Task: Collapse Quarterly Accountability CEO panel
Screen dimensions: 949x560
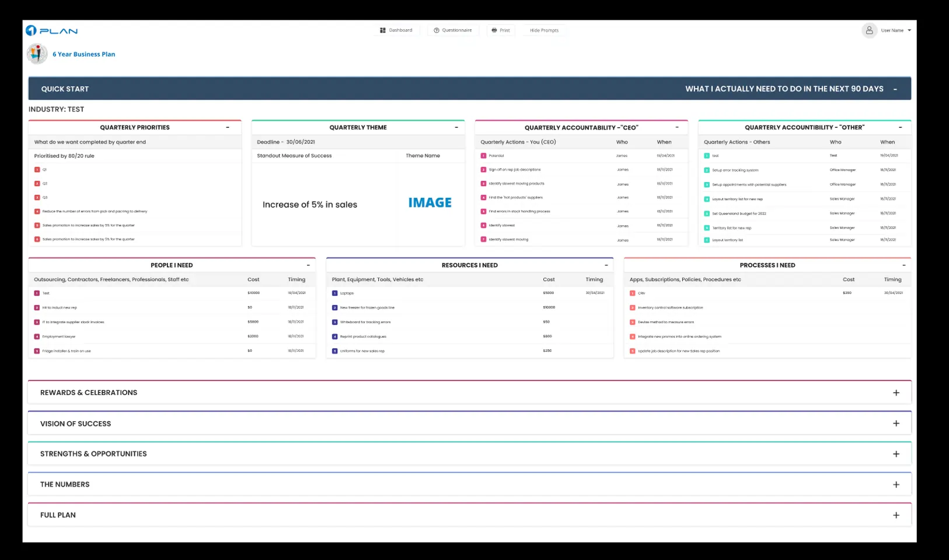Action: [677, 127]
